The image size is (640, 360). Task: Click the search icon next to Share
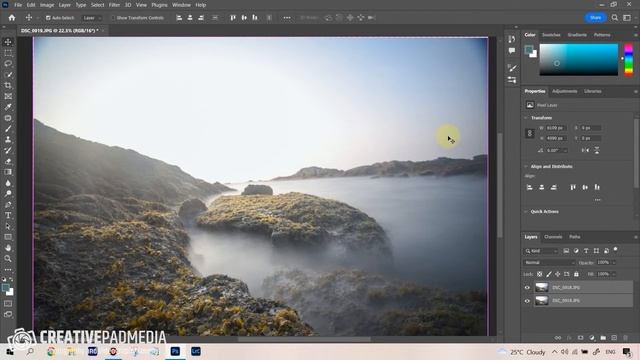615,18
